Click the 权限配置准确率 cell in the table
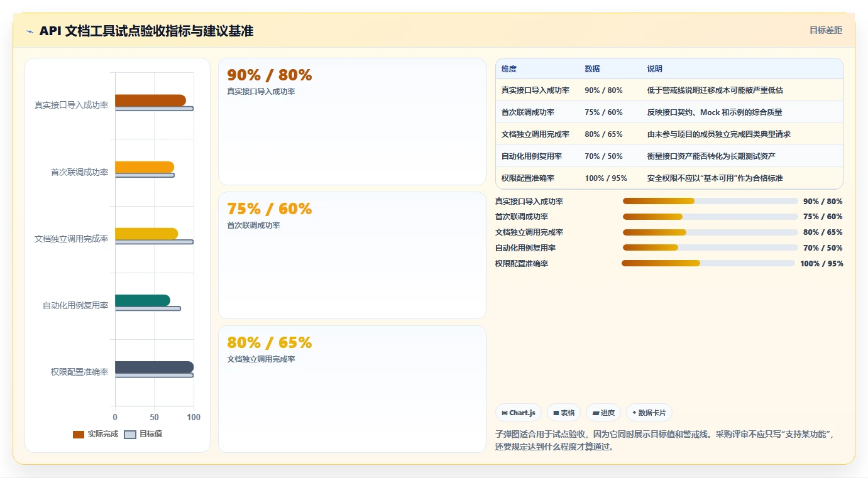Image resolution: width=868 pixels, height=478 pixels. [x=528, y=178]
